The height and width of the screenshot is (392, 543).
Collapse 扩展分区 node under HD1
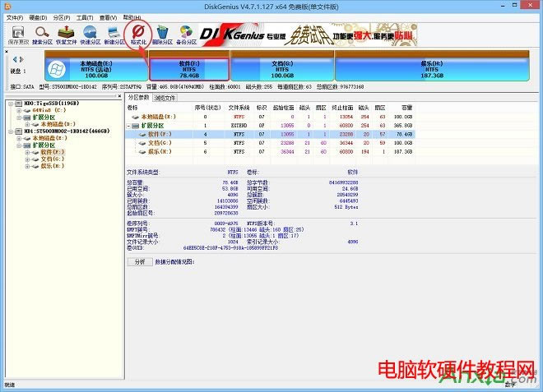point(19,145)
